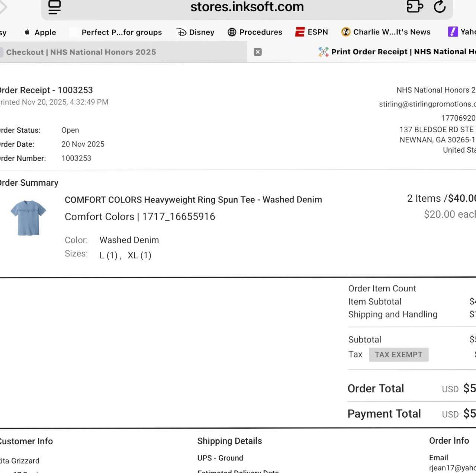This screenshot has width=476, height=473.
Task: Click the Order Info heading
Action: 449,441
